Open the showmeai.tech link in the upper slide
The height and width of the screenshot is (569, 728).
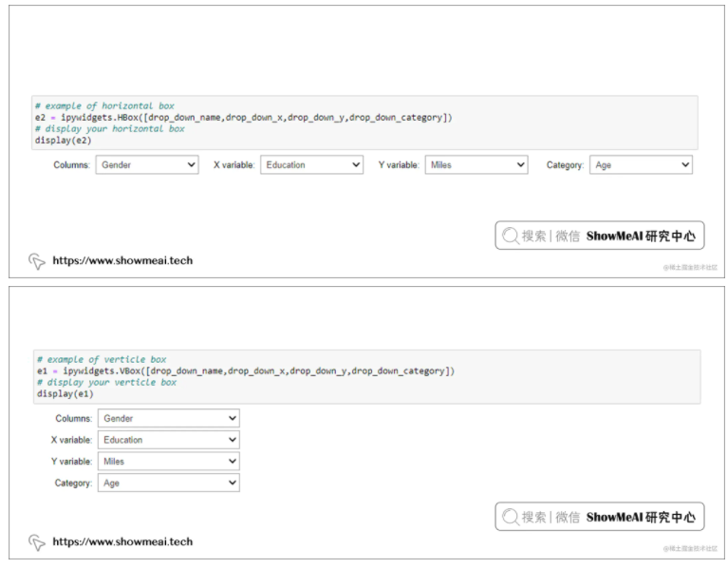(122, 260)
